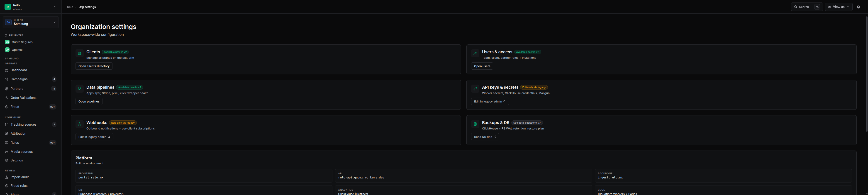
Task: Click the Partners icon in sidebar
Action: point(6,89)
